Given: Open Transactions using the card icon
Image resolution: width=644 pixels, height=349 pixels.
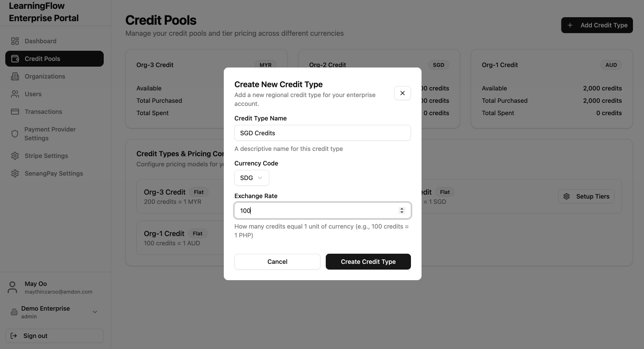Looking at the screenshot, I should point(15,112).
